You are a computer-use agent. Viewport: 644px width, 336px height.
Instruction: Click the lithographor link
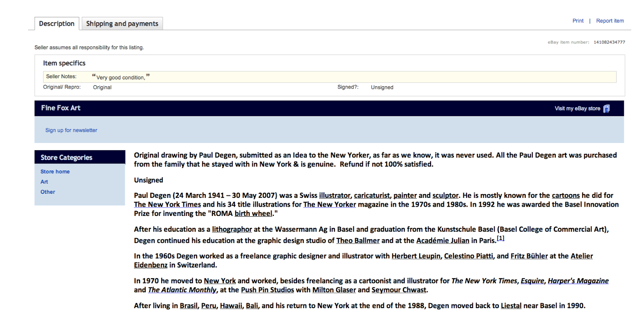point(232,229)
